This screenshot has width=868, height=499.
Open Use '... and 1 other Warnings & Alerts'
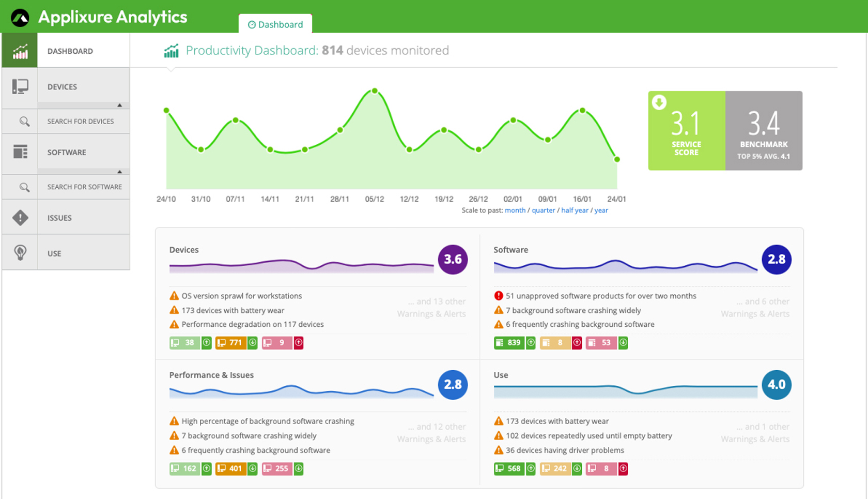[756, 433]
